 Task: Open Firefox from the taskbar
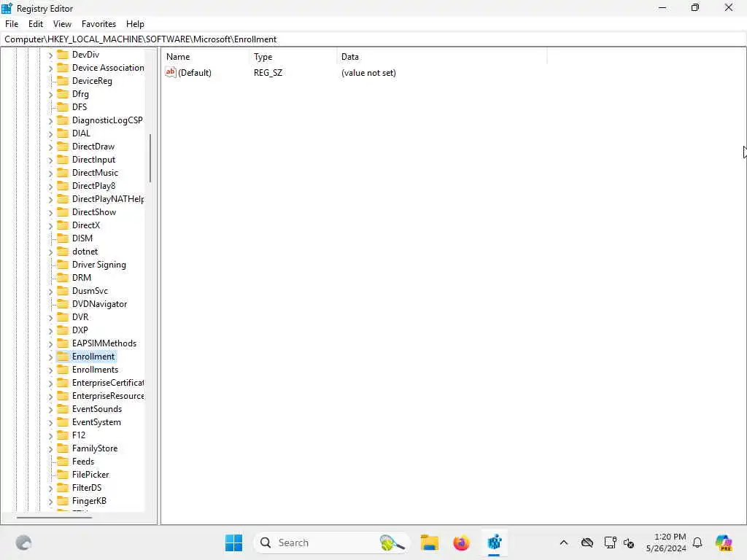click(461, 542)
